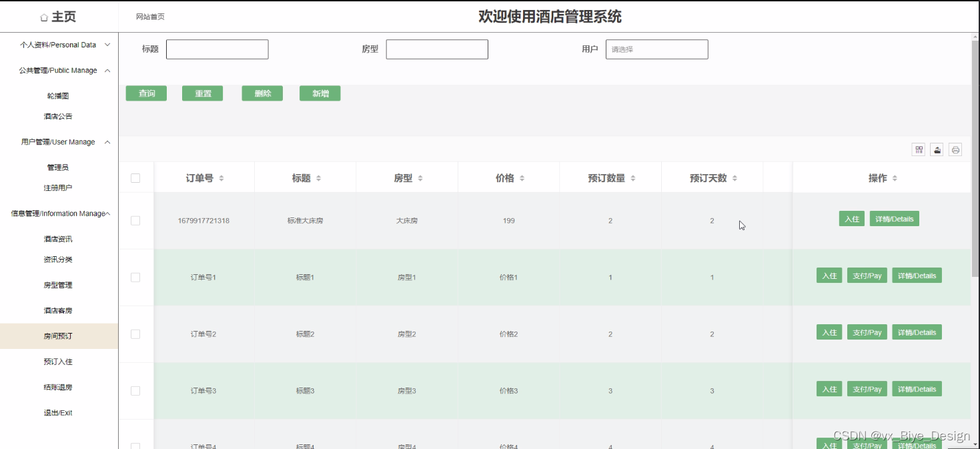Image resolution: width=980 pixels, height=449 pixels.
Task: Open the 用户 select dropdown
Action: (x=656, y=49)
